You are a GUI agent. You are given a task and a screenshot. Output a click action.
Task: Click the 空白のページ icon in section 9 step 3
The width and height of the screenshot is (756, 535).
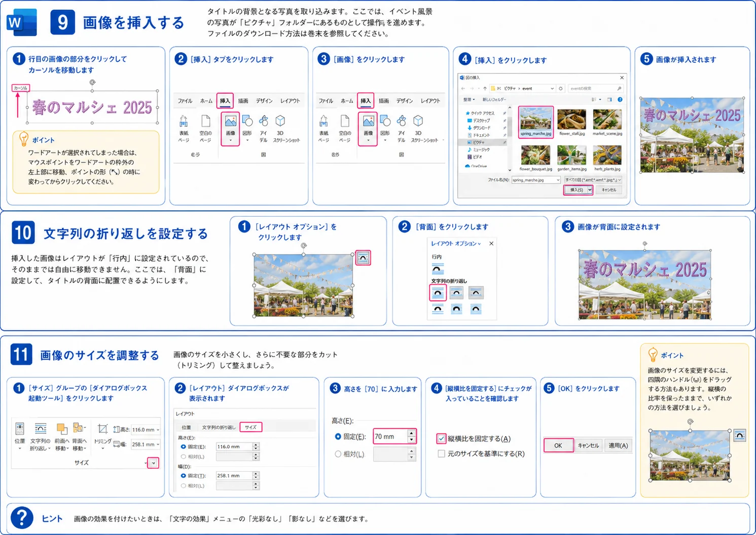click(345, 121)
